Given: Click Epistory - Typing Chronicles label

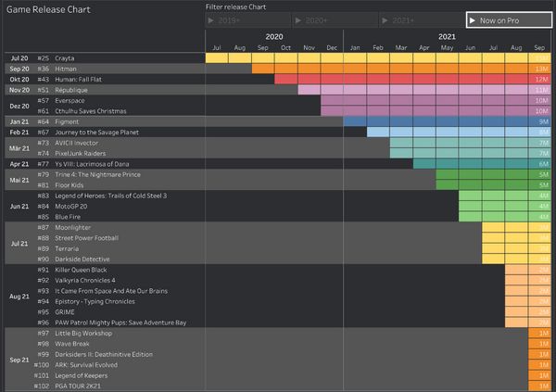Looking at the screenshot, I should (95, 301).
